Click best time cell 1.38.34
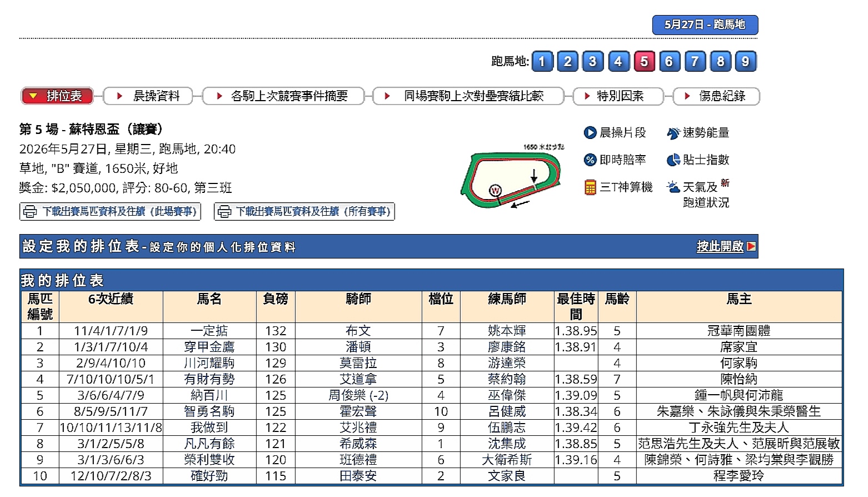 [576, 411]
